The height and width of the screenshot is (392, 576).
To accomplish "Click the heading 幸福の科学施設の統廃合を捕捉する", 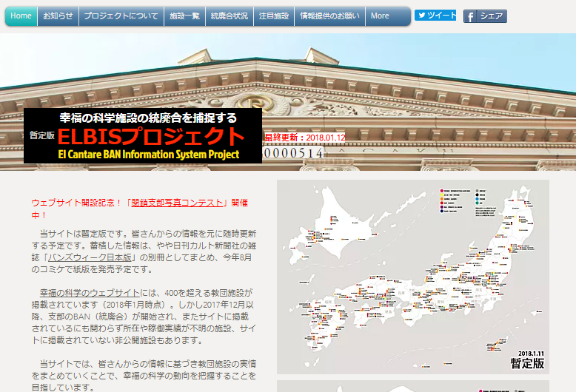I will click(148, 118).
